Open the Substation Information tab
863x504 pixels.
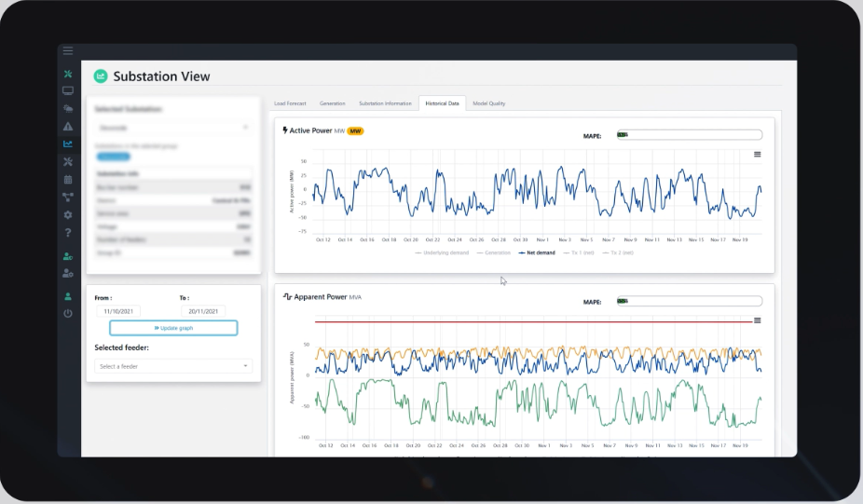click(385, 103)
